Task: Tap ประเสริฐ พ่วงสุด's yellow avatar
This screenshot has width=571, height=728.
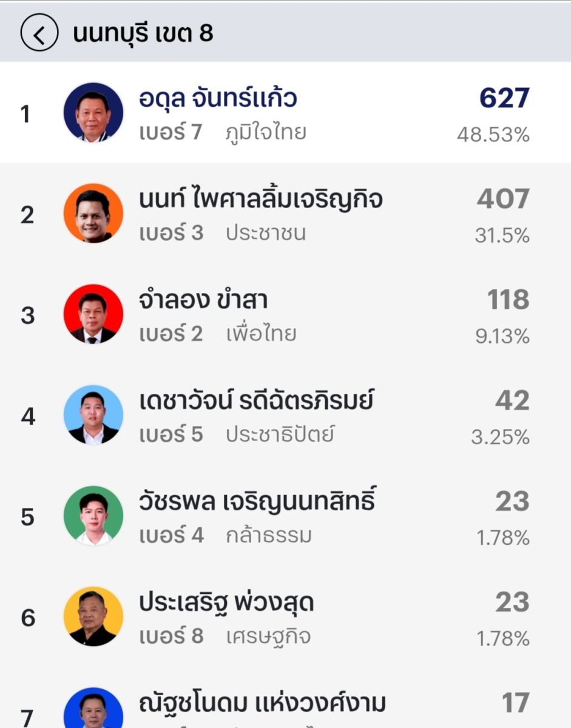Action: (93, 616)
